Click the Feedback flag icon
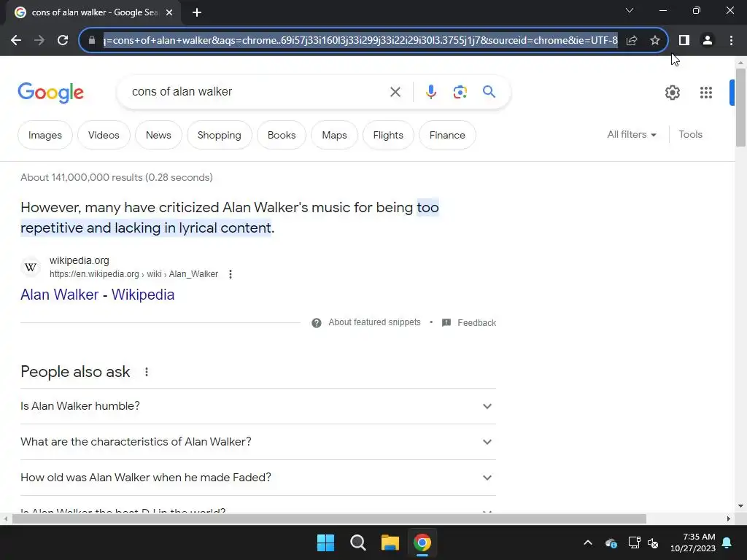Screen dimensions: 747x560 click(446, 323)
